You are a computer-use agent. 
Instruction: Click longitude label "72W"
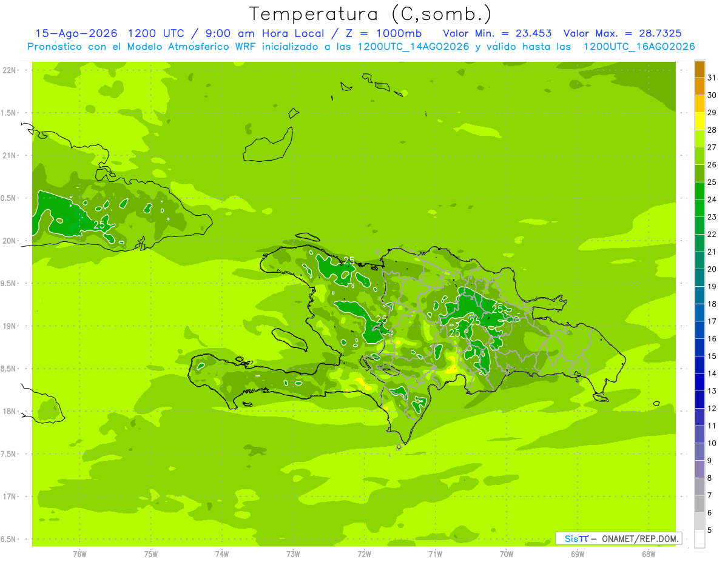[x=364, y=554]
